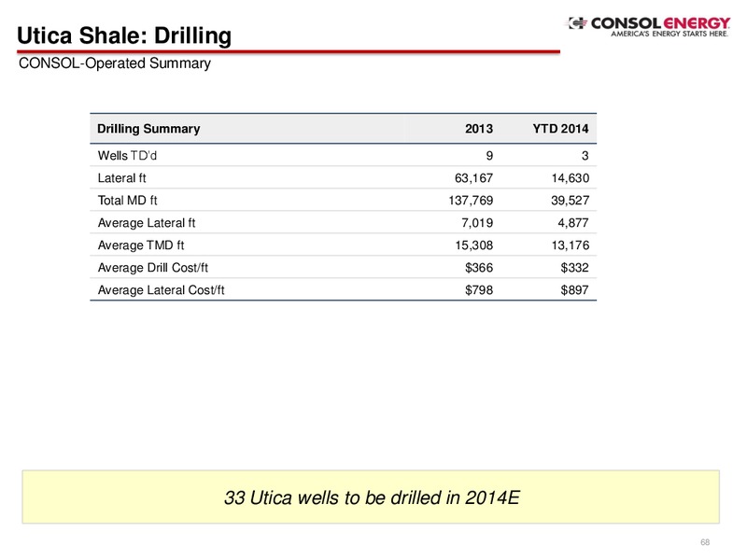The height and width of the screenshot is (560, 747).
Task: Select the 'Average Drill Cost/ft' row label
Action: tap(153, 268)
